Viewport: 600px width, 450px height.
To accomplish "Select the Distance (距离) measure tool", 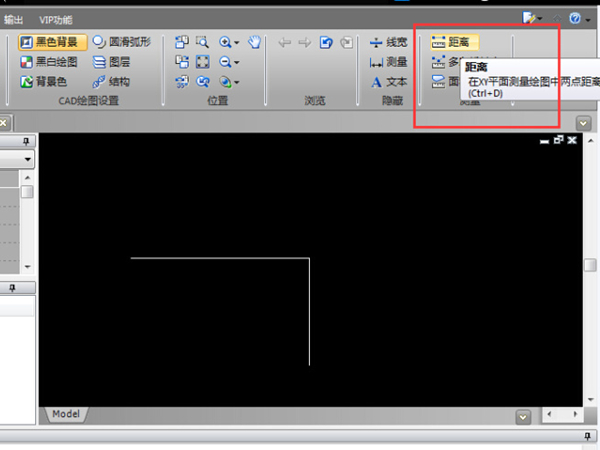I will tap(454, 42).
